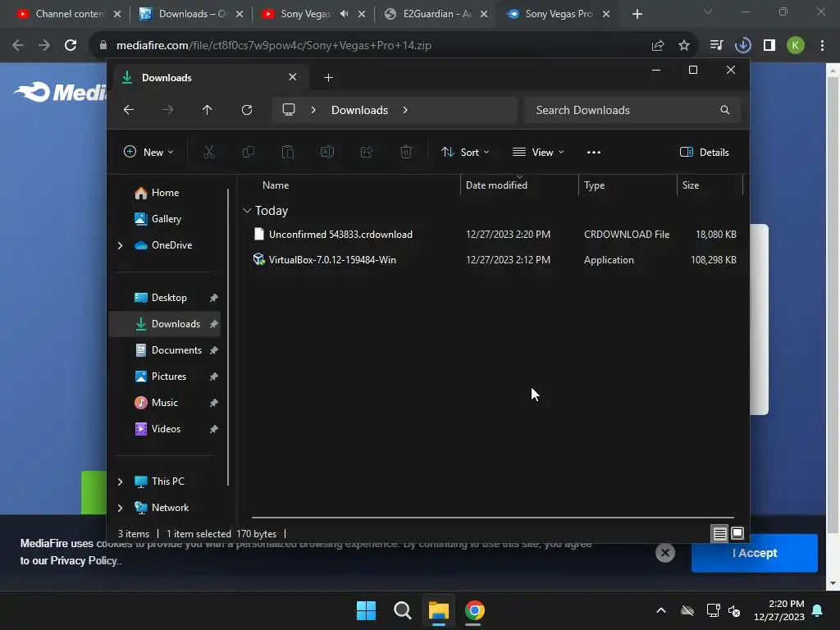Open Chrome three-dot menu
Screen dimensions: 840x630
tap(822, 46)
